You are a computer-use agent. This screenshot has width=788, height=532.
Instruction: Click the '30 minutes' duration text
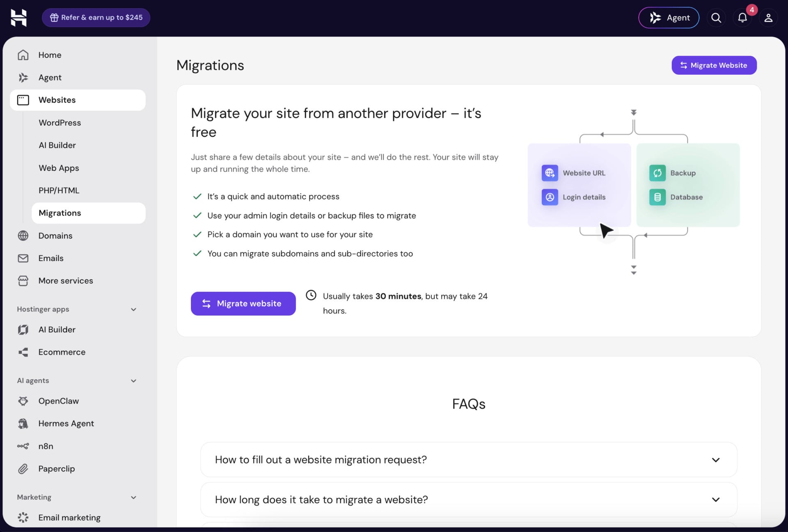point(398,296)
